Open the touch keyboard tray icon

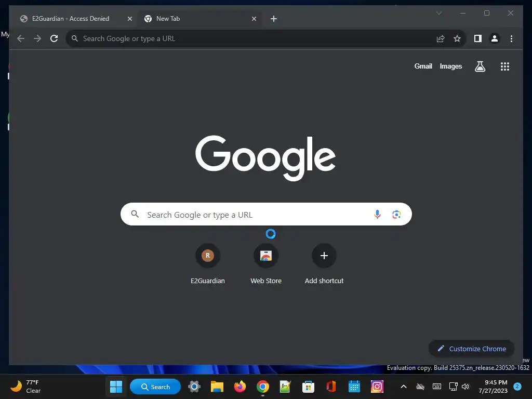point(437,387)
